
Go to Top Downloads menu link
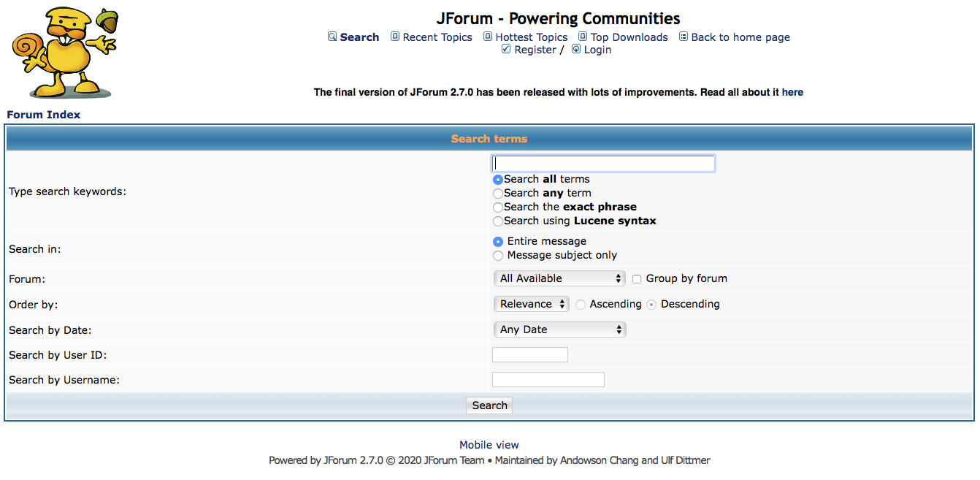(629, 37)
